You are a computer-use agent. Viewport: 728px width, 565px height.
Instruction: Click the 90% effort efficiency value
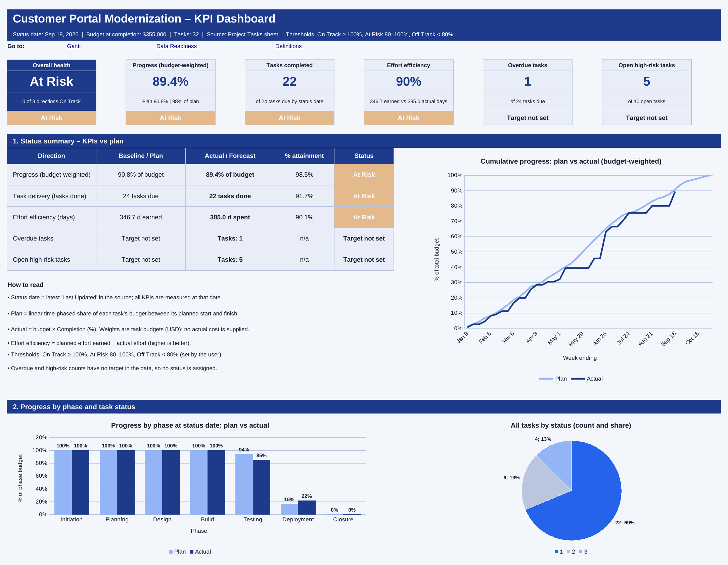click(408, 82)
